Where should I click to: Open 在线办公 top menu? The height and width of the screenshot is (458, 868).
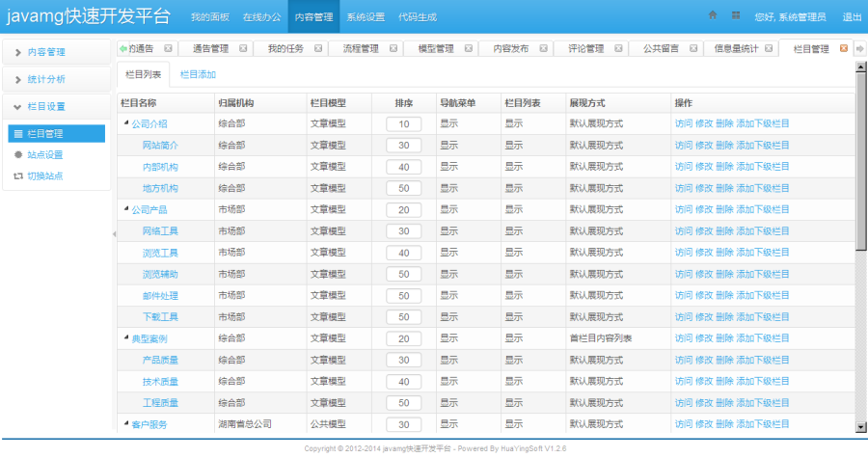(261, 17)
